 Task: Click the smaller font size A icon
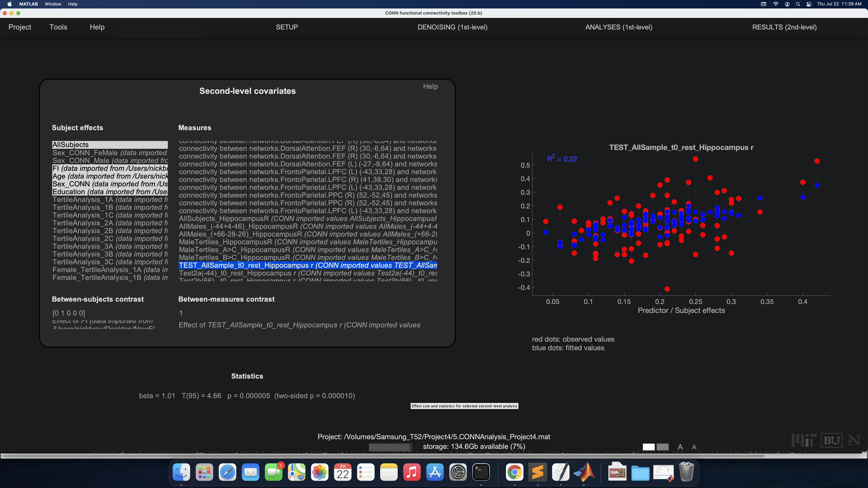point(694,447)
